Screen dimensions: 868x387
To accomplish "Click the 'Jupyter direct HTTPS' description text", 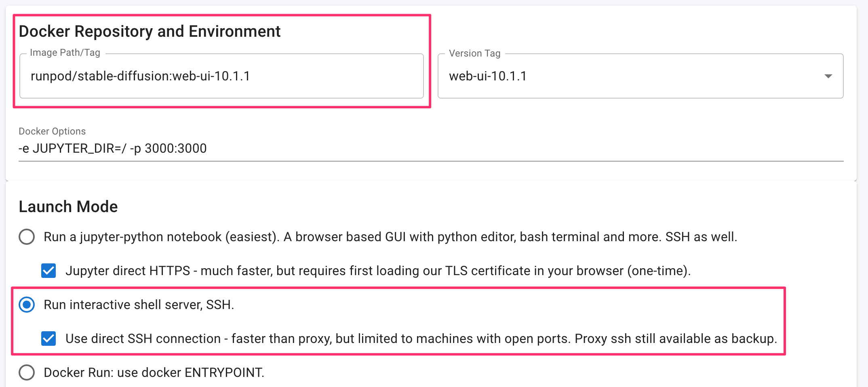I will click(x=378, y=271).
